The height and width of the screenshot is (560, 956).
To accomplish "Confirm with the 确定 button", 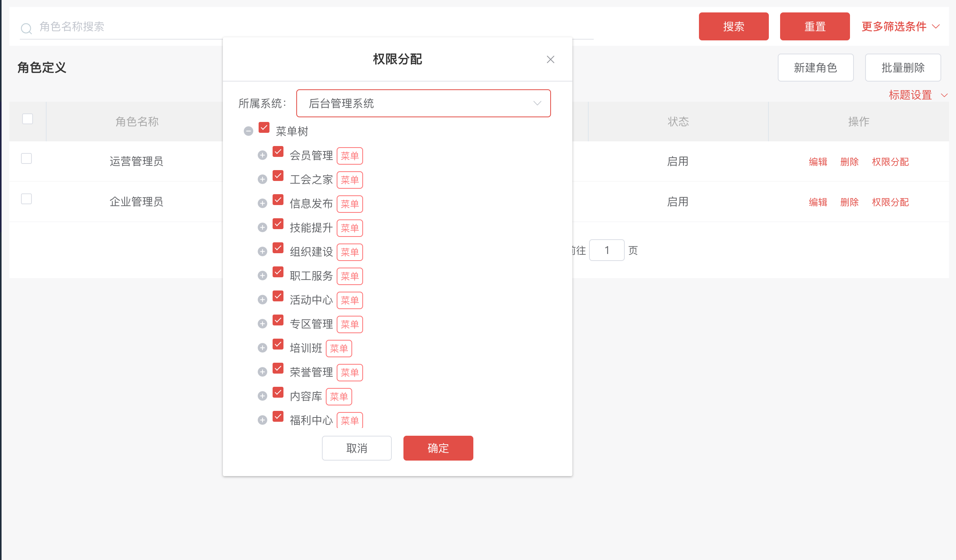I will coord(438,448).
